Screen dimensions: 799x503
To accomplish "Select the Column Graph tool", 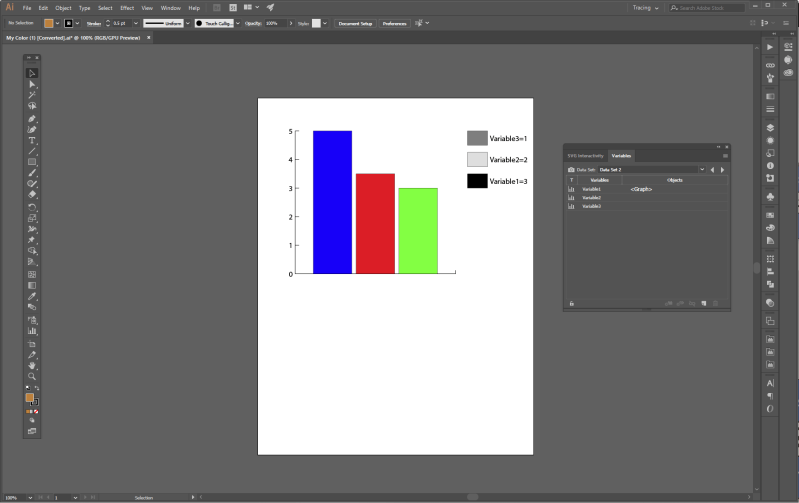I will (32, 331).
